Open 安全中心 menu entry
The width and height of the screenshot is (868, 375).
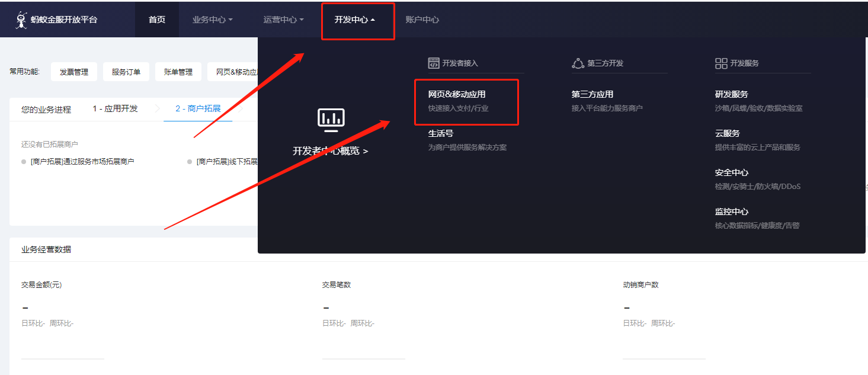[x=732, y=172]
